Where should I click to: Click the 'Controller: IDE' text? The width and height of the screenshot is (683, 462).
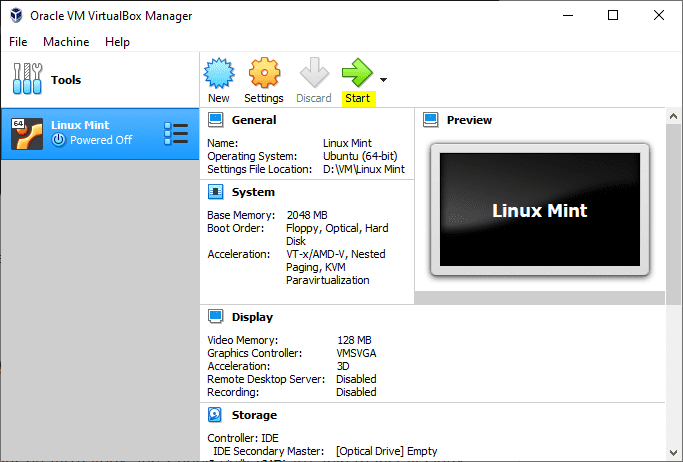pos(243,438)
